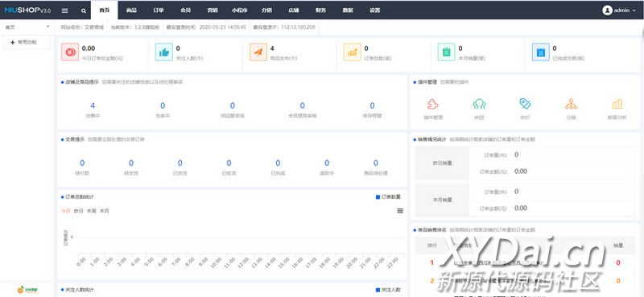Click the red today's order amount icon

point(70,52)
